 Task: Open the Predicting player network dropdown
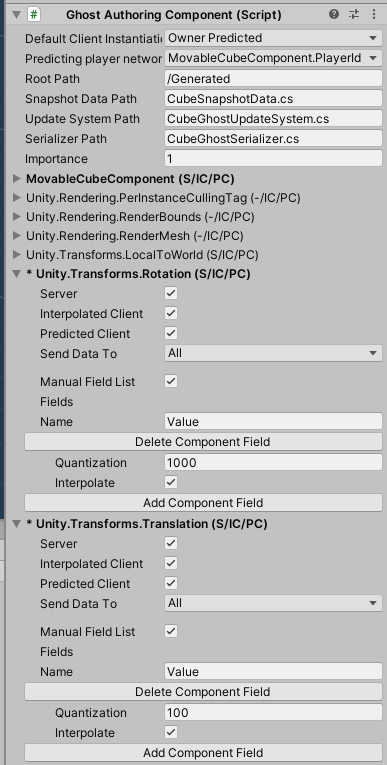[273, 58]
